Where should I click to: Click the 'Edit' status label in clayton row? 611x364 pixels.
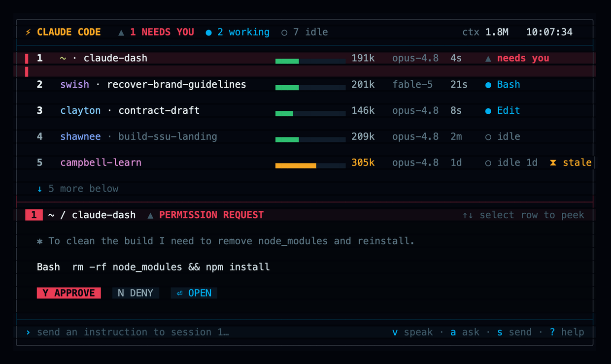pyautogui.click(x=509, y=110)
